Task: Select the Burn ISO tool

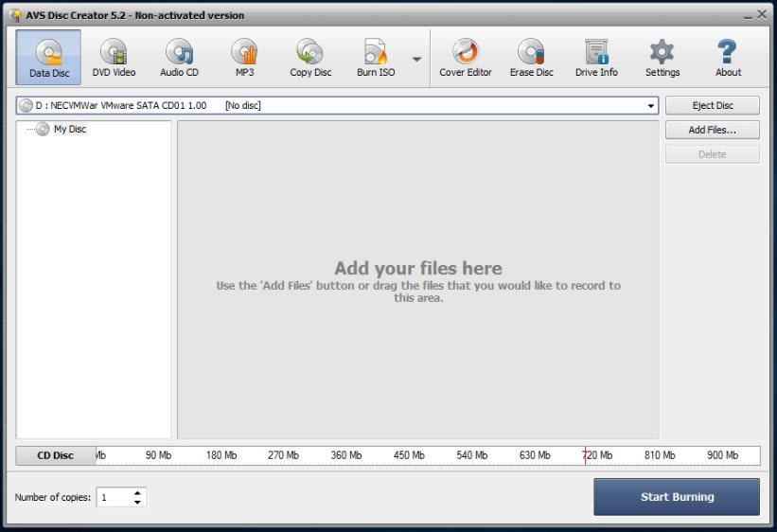Action: (x=376, y=57)
